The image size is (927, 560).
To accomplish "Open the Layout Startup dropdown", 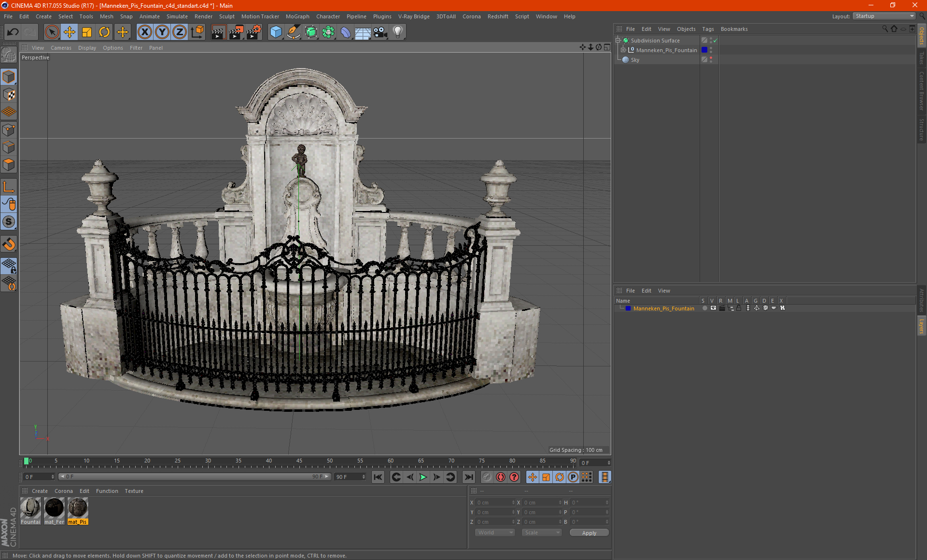I will pos(885,16).
